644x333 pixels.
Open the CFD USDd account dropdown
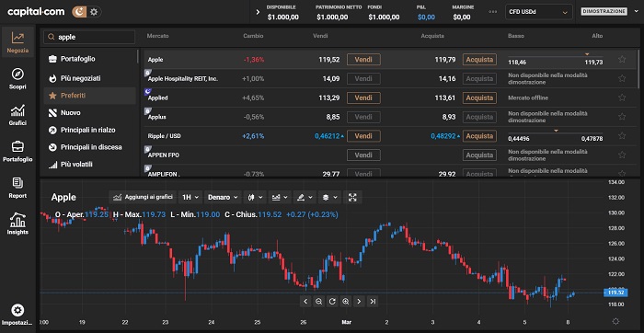[x=538, y=12]
